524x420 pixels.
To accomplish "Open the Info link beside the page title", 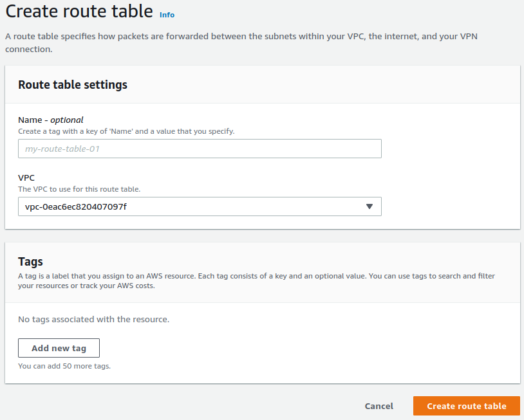I will [x=167, y=15].
